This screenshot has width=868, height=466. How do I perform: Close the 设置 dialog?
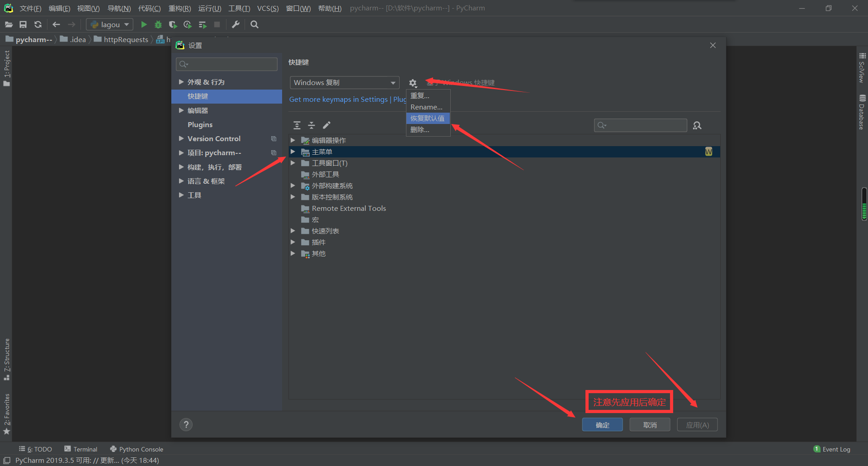[713, 45]
